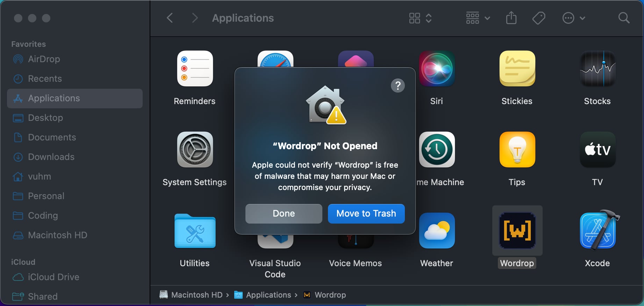The height and width of the screenshot is (306, 644).
Task: Expand the More actions ellipsis menu
Action: tap(574, 18)
